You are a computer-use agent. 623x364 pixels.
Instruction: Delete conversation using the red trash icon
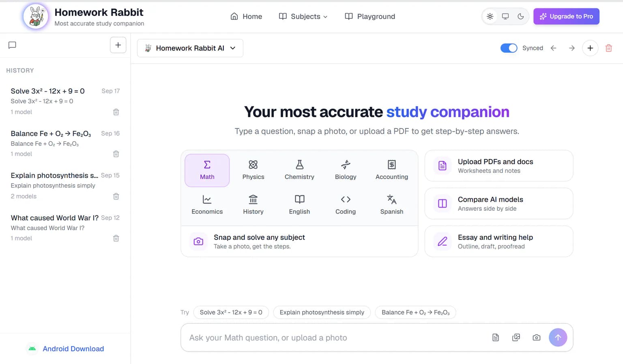(608, 48)
